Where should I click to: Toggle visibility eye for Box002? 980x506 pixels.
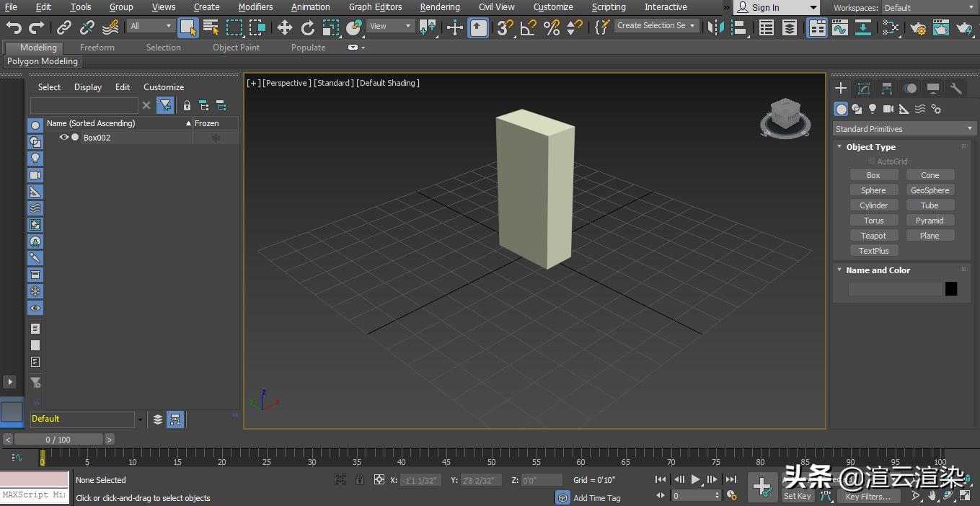tap(64, 137)
